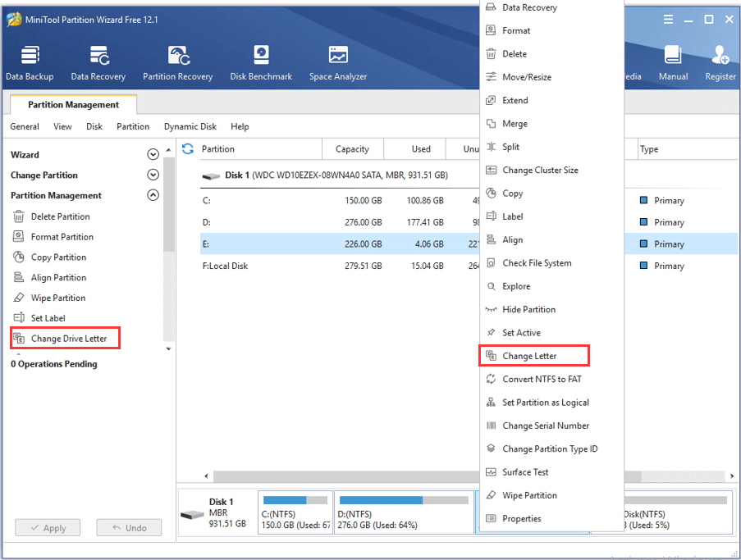Click the Align Partition icon in sidebar
741x560 pixels.
tap(18, 277)
